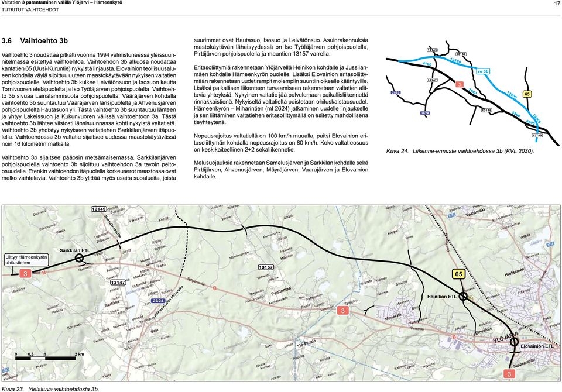Click the Elovainion ETL interchange circle marker
The height and width of the screenshot is (392, 562).
tap(515, 342)
